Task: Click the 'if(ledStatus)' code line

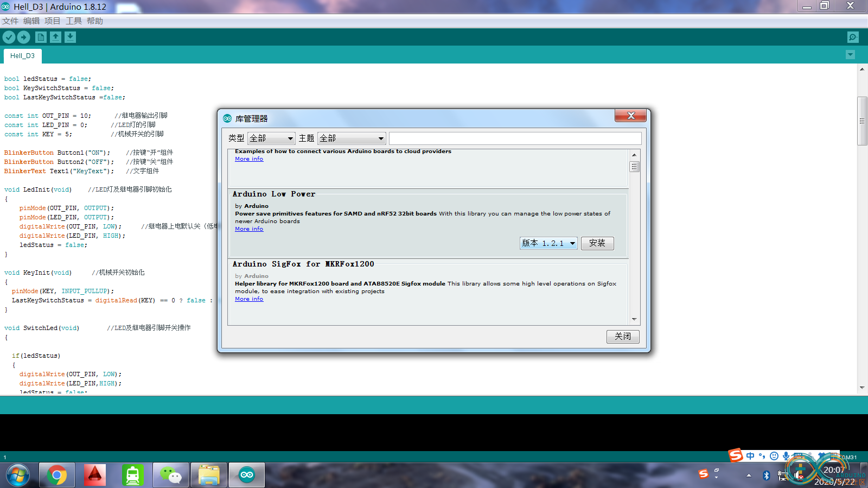Action: tap(36, 356)
